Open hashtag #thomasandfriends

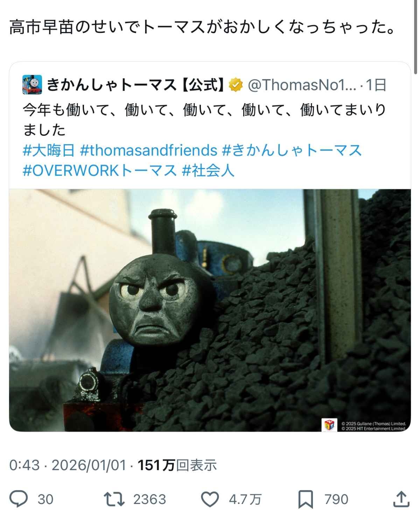[149, 150]
